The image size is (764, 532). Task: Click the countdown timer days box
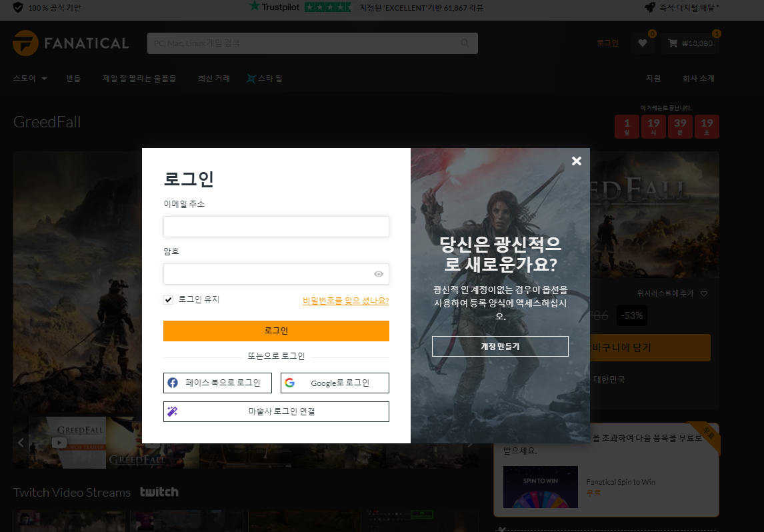(627, 127)
